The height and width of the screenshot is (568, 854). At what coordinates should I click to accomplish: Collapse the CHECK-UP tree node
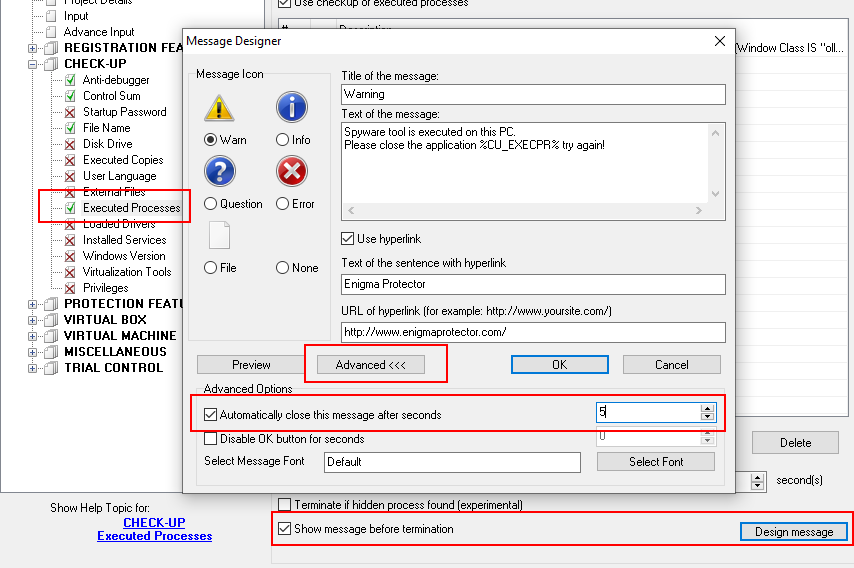(x=33, y=64)
